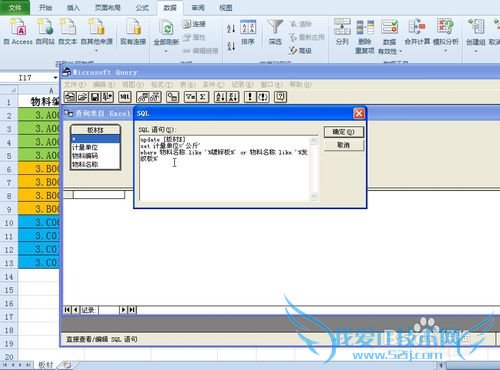500x370 pixels.
Task: Click the New Query icon in Microsoft Query toolbar
Action: (70, 97)
